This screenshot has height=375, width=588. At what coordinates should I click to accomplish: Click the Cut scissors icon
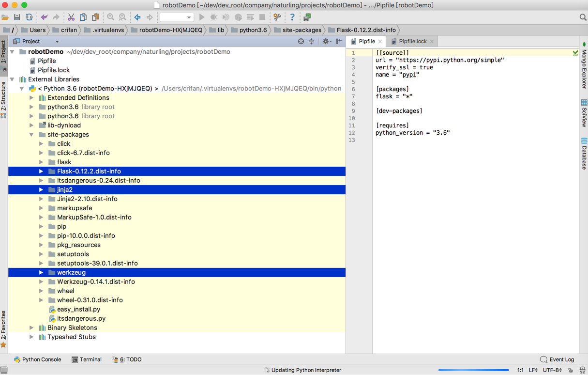[71, 17]
